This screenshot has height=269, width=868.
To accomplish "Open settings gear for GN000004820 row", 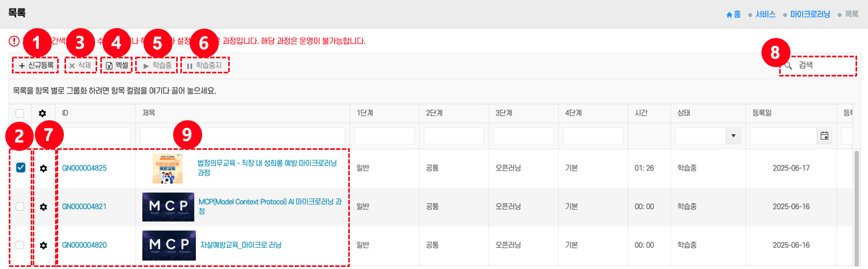I will pos(44,246).
